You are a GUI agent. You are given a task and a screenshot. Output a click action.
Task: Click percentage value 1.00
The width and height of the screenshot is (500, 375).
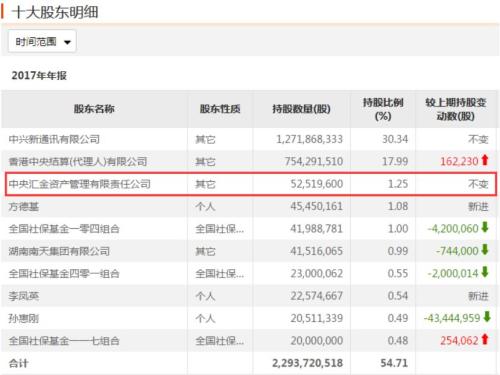tap(398, 229)
